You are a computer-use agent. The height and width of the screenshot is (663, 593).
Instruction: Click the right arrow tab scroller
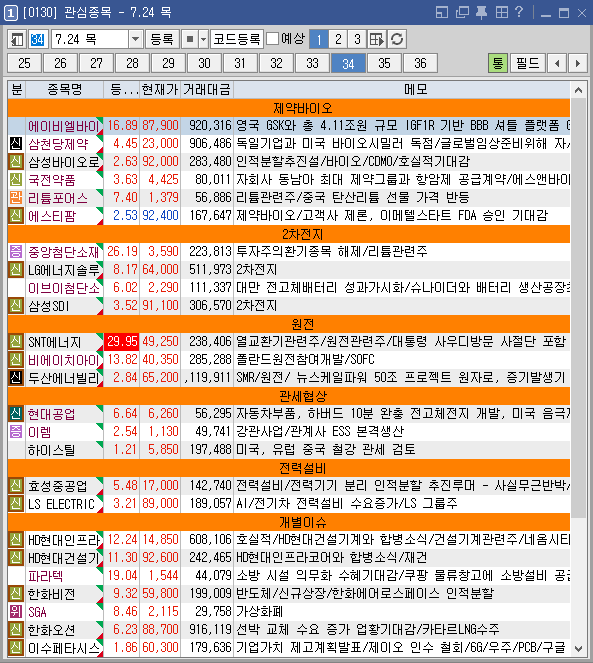pos(578,63)
